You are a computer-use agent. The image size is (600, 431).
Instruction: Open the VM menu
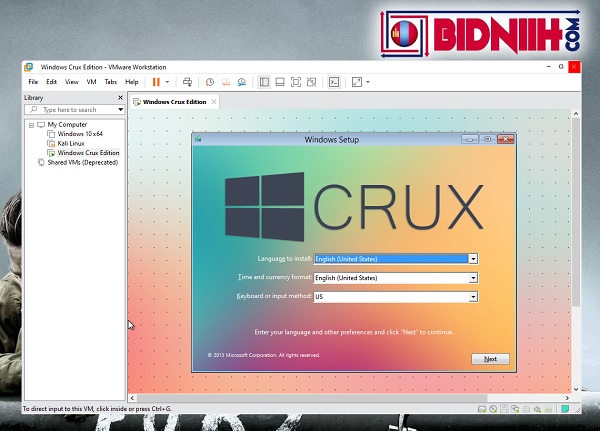point(91,82)
